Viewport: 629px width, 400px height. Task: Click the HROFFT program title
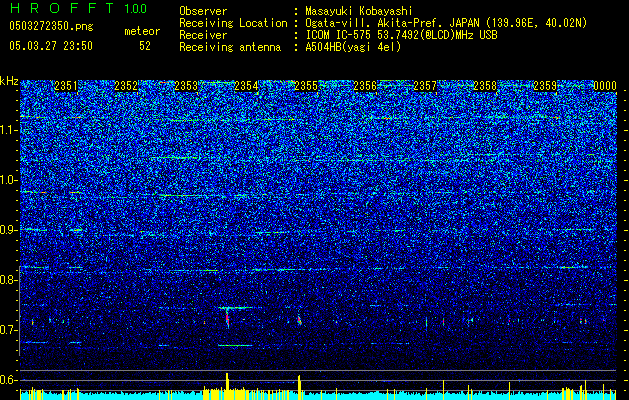point(62,8)
